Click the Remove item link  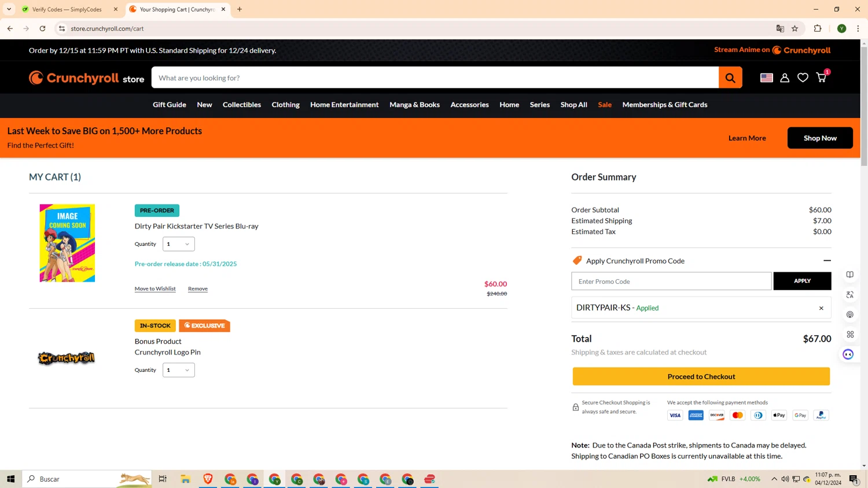tap(198, 289)
